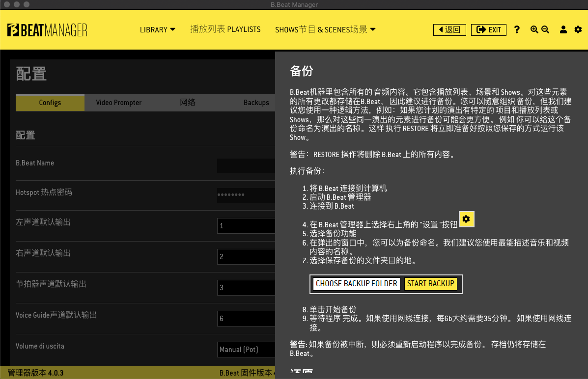Open the Volume di uscita Manual (Pot) dropdown
The height and width of the screenshot is (379, 588).
pos(246,350)
